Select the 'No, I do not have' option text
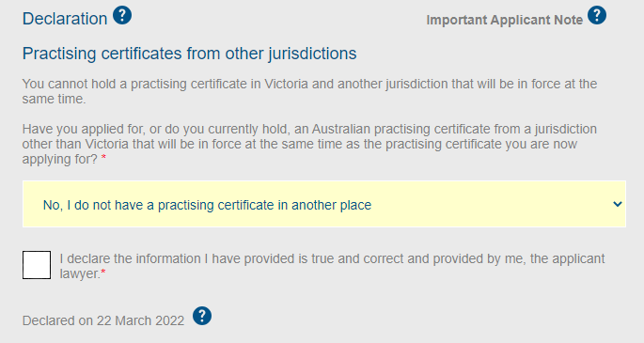644x343 pixels. [207, 205]
